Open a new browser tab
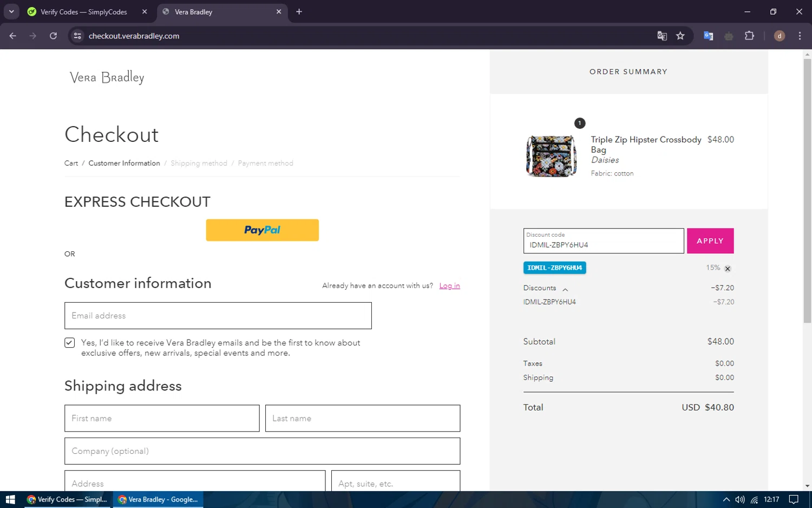Screen dimensions: 812x508 pyautogui.click(x=299, y=11)
